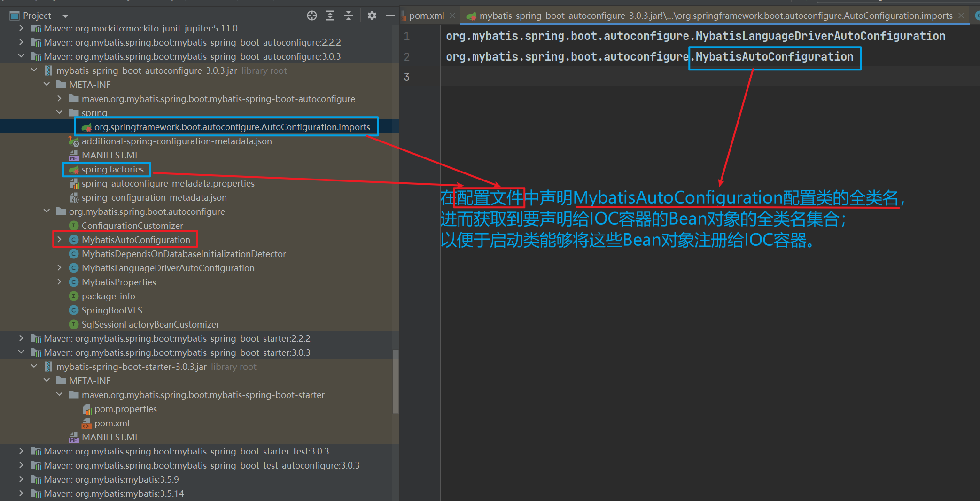Click the Project tree vertical scrollbar
The image size is (980, 501).
[x=396, y=381]
